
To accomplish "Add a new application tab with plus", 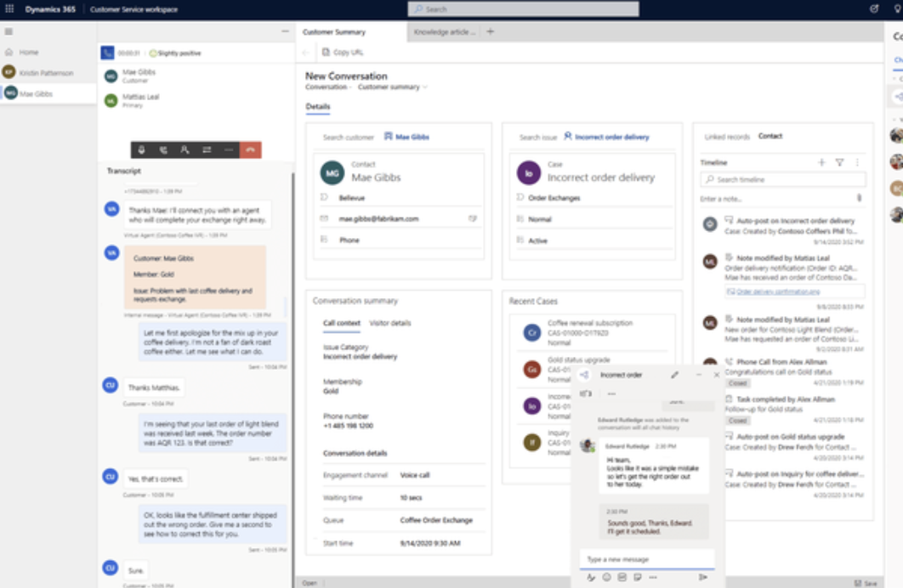I will pyautogui.click(x=490, y=31).
